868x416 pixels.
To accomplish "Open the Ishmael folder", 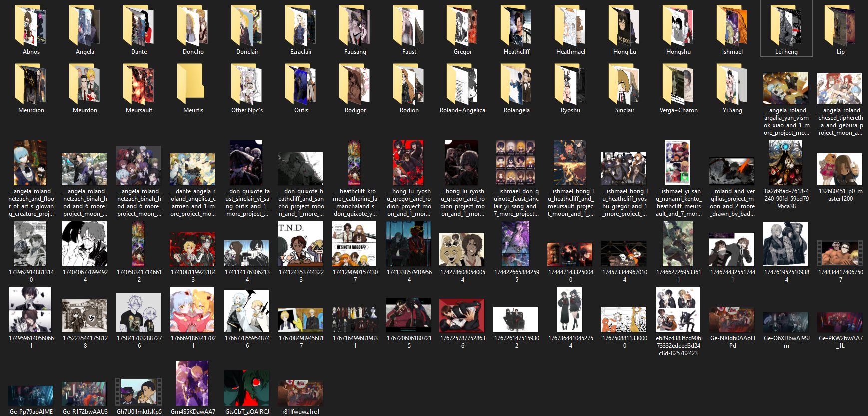I will [x=732, y=26].
